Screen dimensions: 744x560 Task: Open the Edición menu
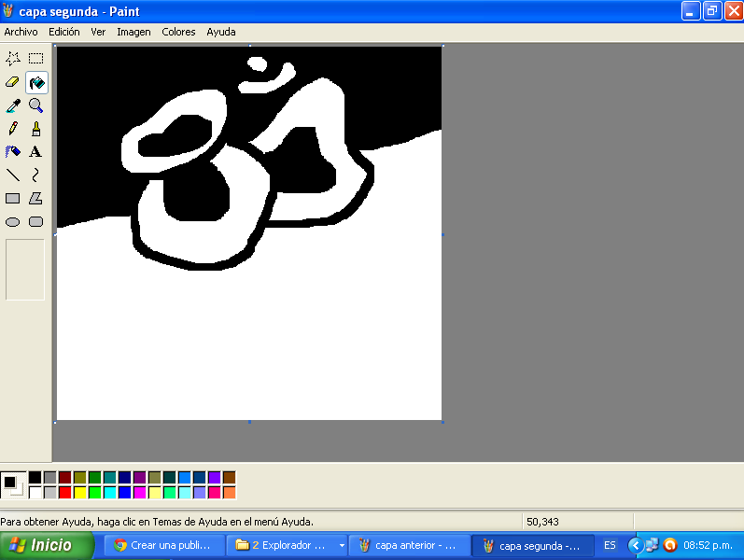64,32
